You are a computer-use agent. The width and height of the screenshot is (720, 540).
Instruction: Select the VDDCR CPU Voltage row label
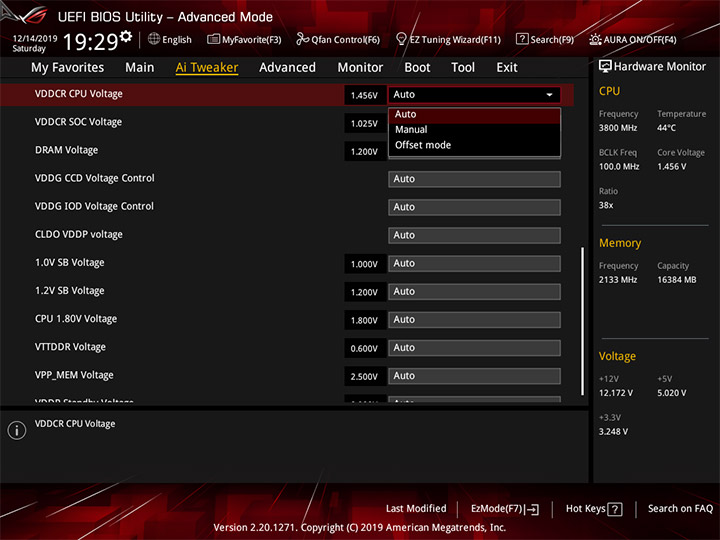[x=79, y=94]
